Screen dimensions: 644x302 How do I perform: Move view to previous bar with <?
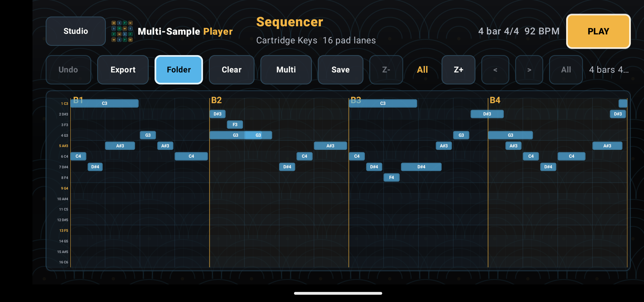pos(495,70)
